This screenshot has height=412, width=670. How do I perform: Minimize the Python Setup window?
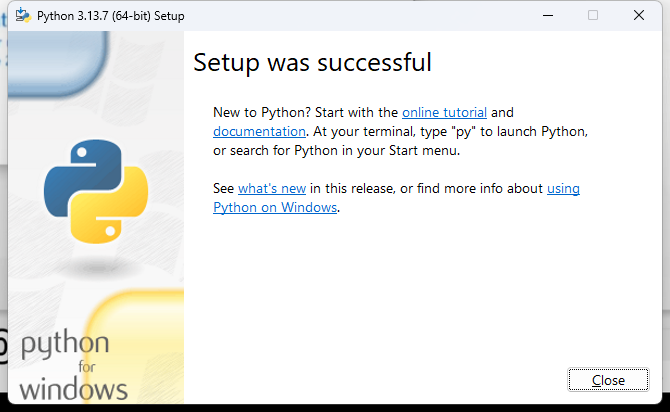tap(547, 16)
